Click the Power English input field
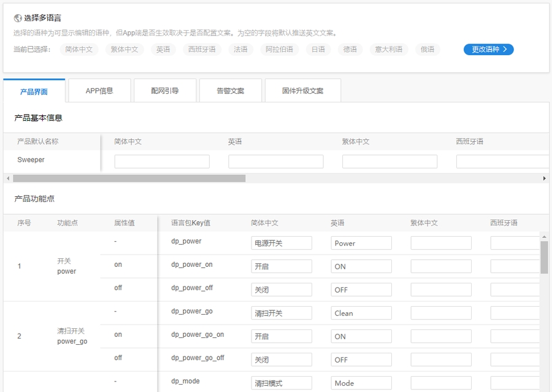The image size is (552, 392). coord(361,243)
